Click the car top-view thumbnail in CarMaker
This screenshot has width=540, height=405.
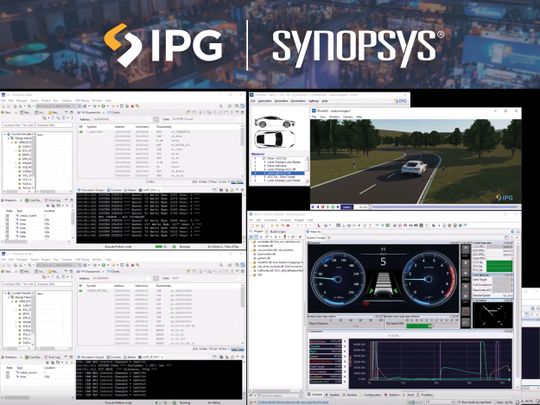coord(274,139)
